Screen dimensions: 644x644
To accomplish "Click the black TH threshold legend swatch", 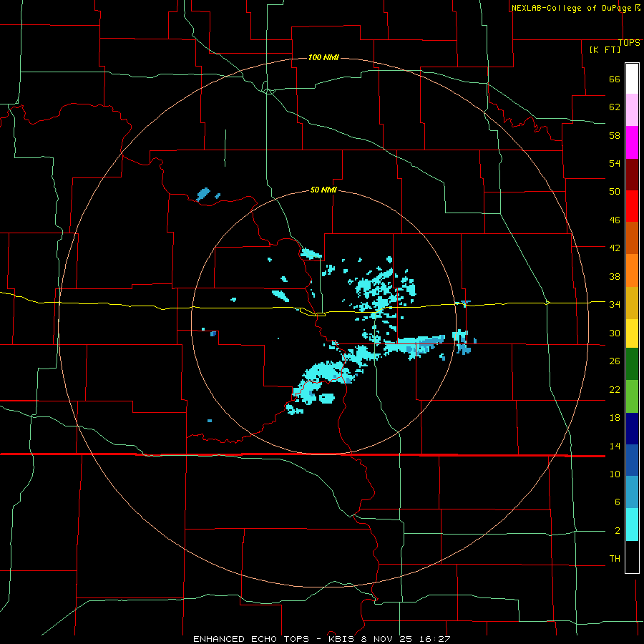I will click(x=632, y=557).
